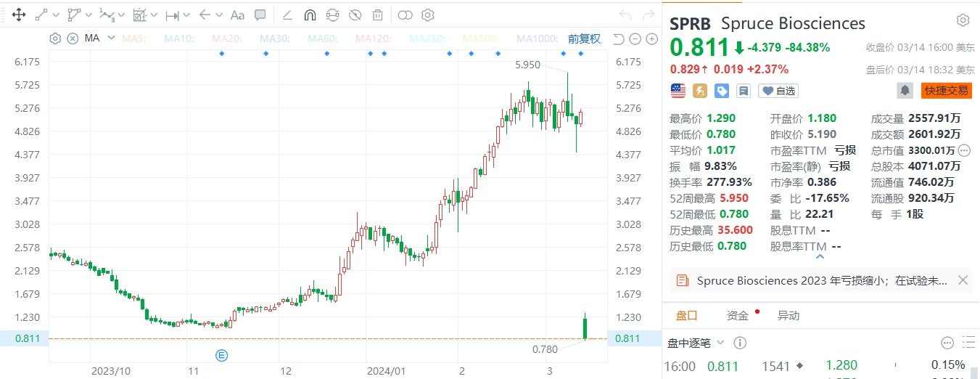Expand the Fibonacci grid tool options
The image size is (980, 379).
[155, 15]
